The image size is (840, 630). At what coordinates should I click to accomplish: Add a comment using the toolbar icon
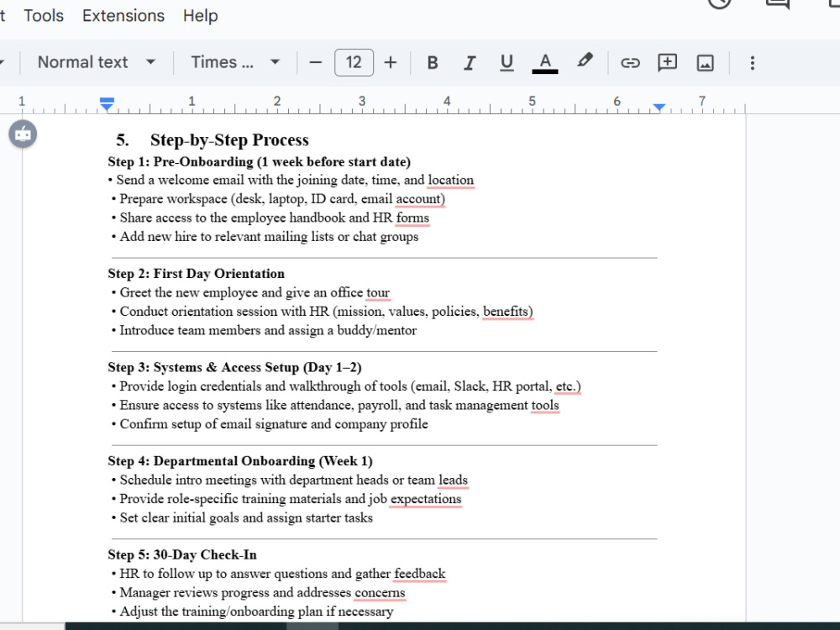tap(667, 63)
